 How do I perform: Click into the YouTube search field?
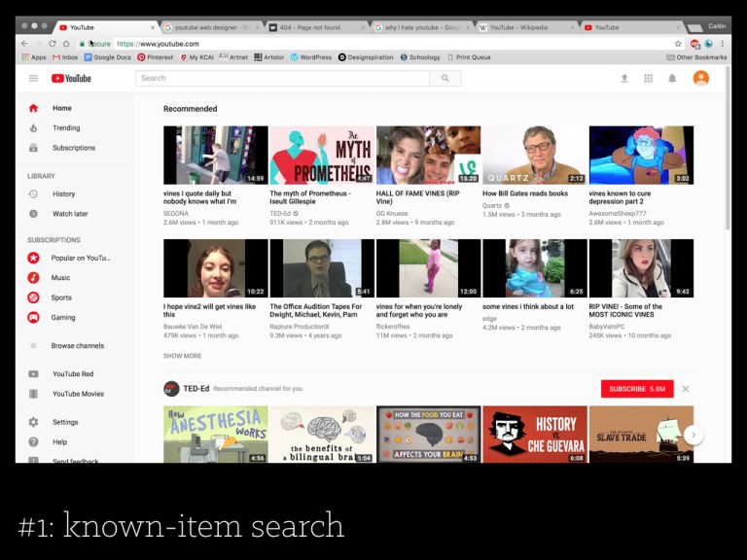282,78
